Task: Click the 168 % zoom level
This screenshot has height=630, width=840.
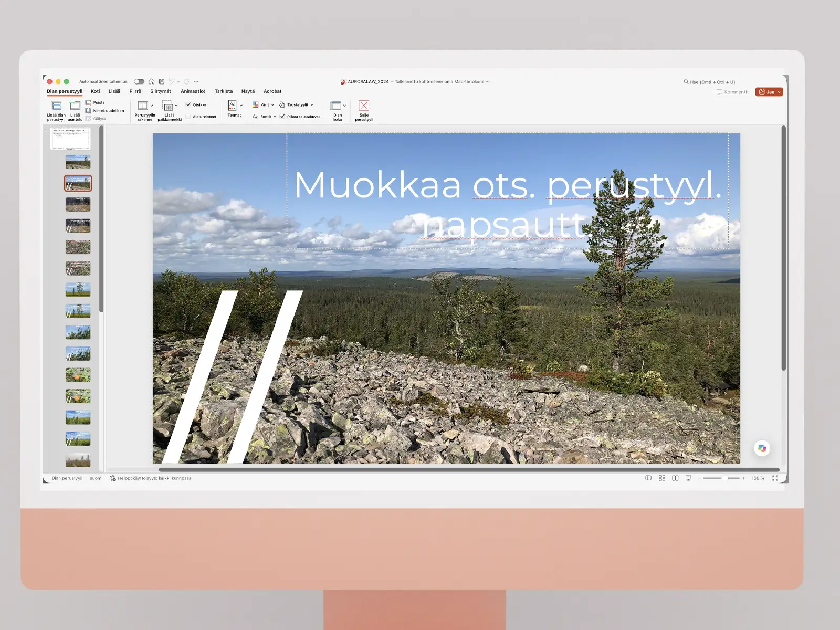Action: [758, 478]
